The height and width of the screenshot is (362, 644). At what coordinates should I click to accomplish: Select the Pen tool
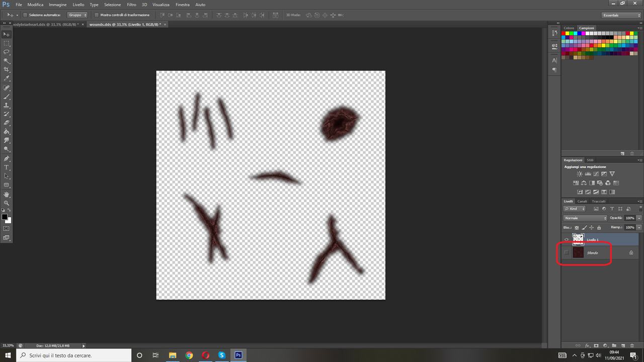click(7, 158)
